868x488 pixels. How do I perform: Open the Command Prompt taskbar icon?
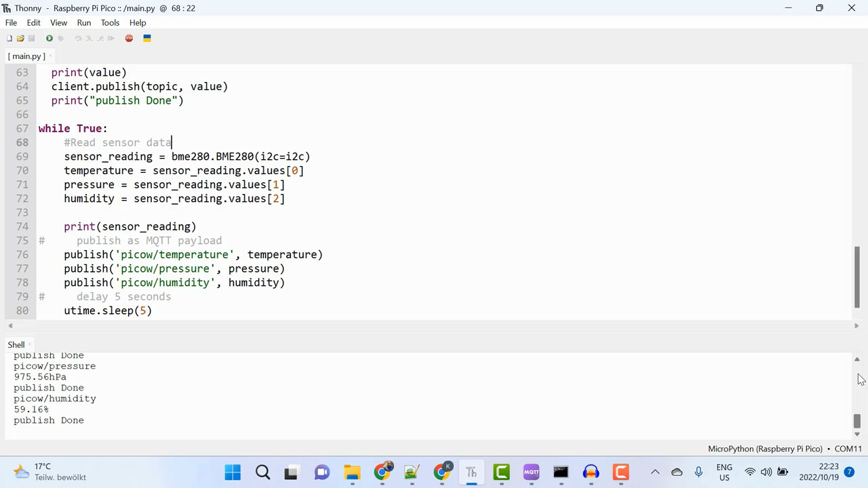(561, 472)
